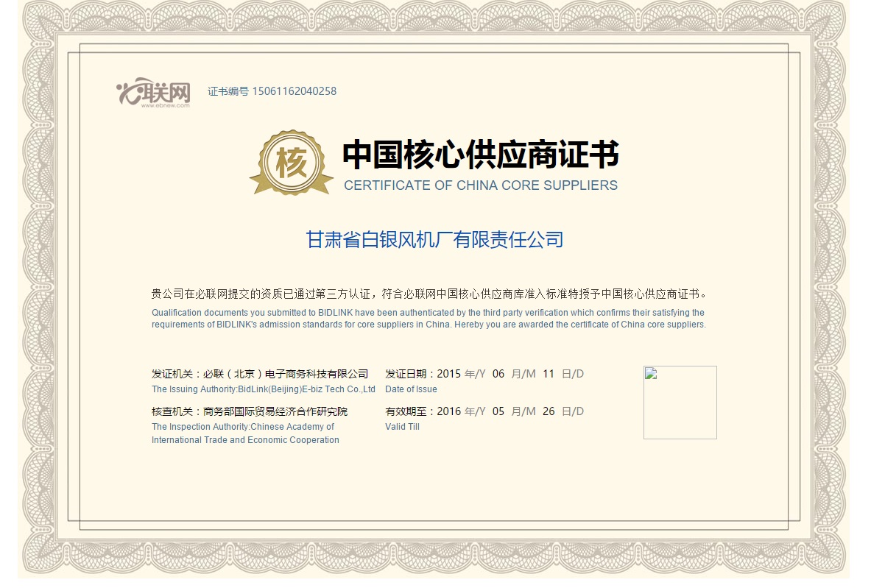
Task: Click the "Valid Till" caption
Action: [402, 426]
